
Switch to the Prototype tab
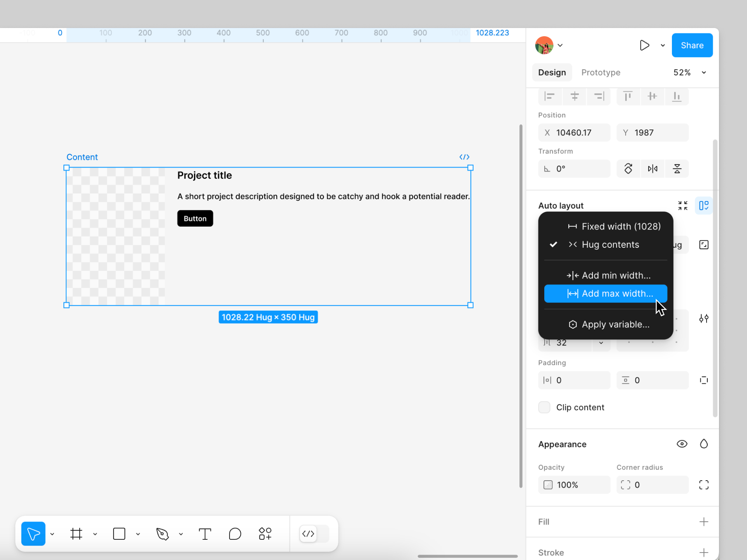click(x=601, y=73)
